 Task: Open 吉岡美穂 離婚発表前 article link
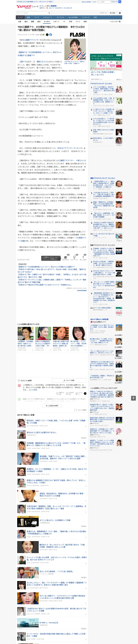(56, 444)
